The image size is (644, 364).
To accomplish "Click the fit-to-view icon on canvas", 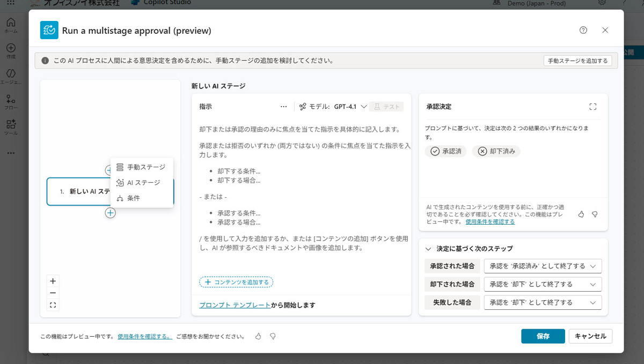I will click(53, 306).
